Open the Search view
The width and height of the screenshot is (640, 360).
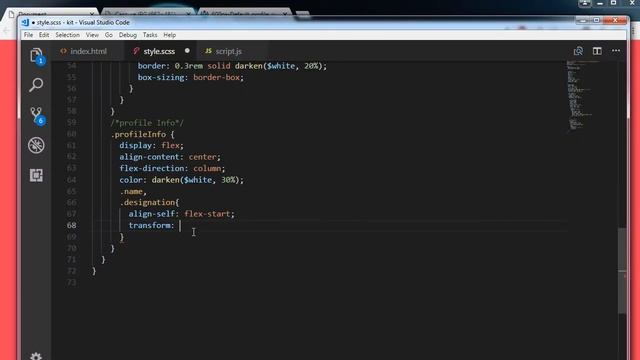click(36, 85)
